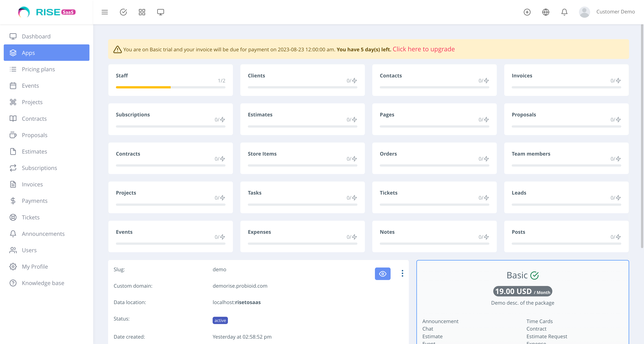Click the Knowledge base icon

[13, 283]
